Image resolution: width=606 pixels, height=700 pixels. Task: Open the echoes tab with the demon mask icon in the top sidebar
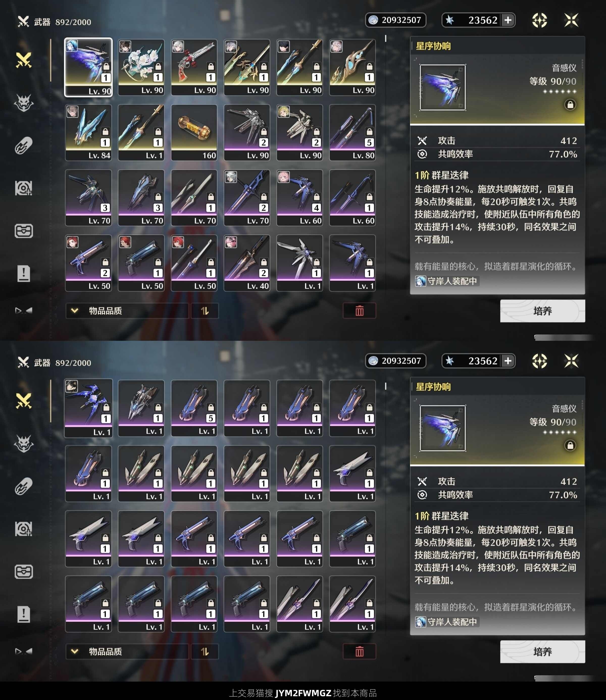(24, 103)
